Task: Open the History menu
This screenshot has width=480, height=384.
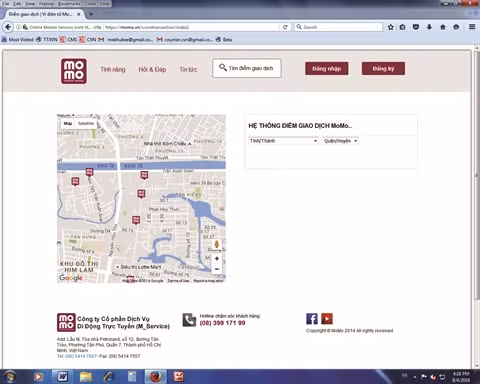Action: (46, 4)
